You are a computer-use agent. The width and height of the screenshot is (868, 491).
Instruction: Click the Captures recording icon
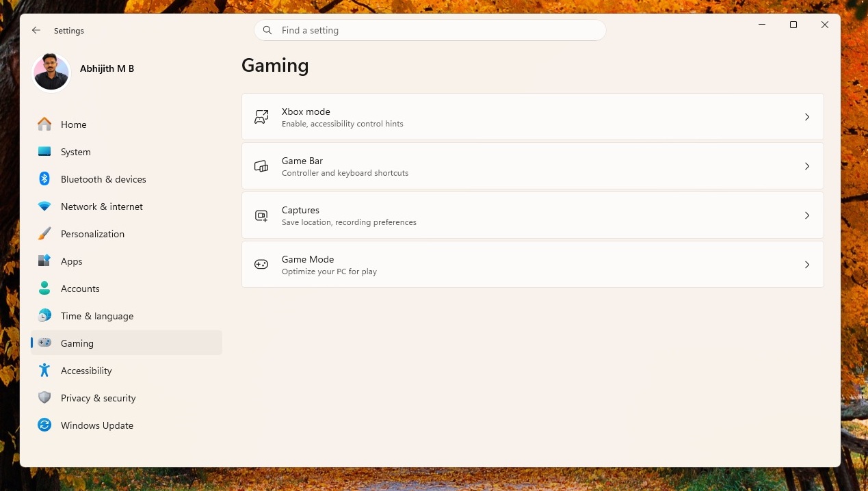click(x=261, y=215)
